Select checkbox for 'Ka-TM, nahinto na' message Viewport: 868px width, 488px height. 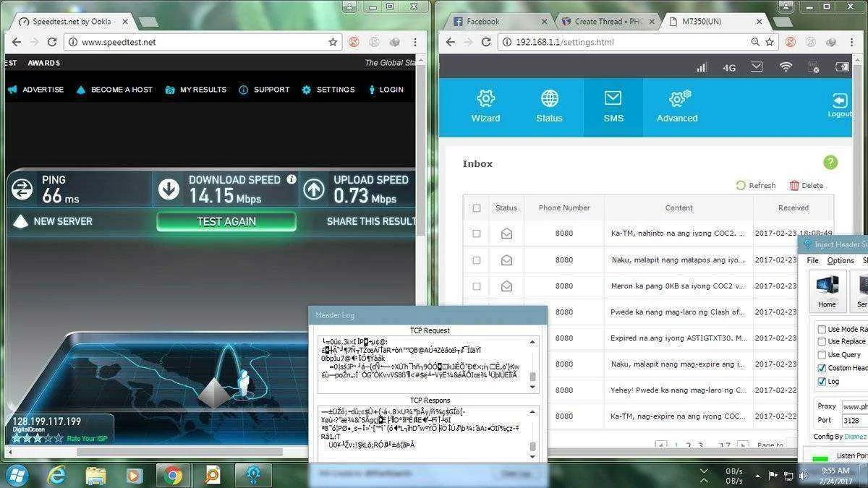click(x=476, y=234)
